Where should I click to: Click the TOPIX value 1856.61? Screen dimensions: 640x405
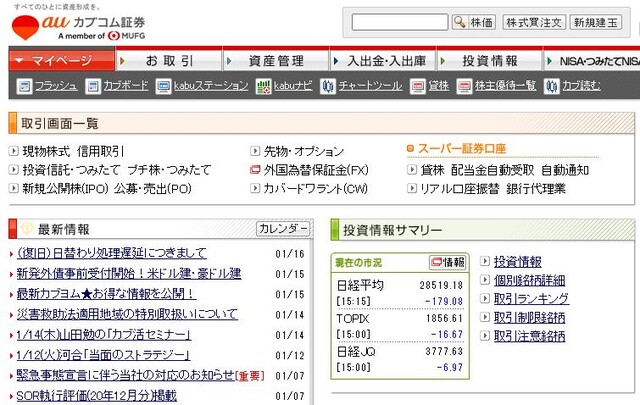tap(444, 318)
